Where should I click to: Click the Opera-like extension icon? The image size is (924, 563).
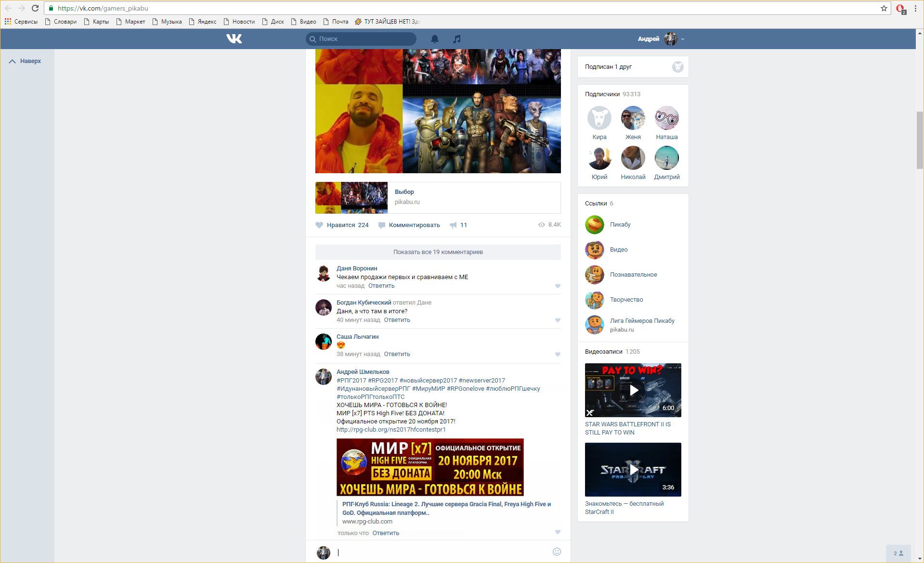click(x=900, y=9)
